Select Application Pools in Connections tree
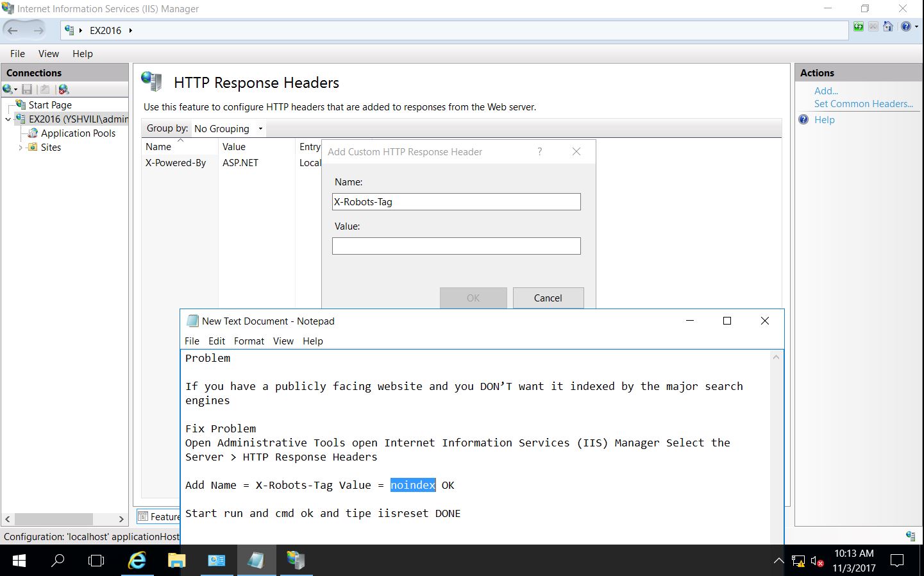 pos(78,133)
